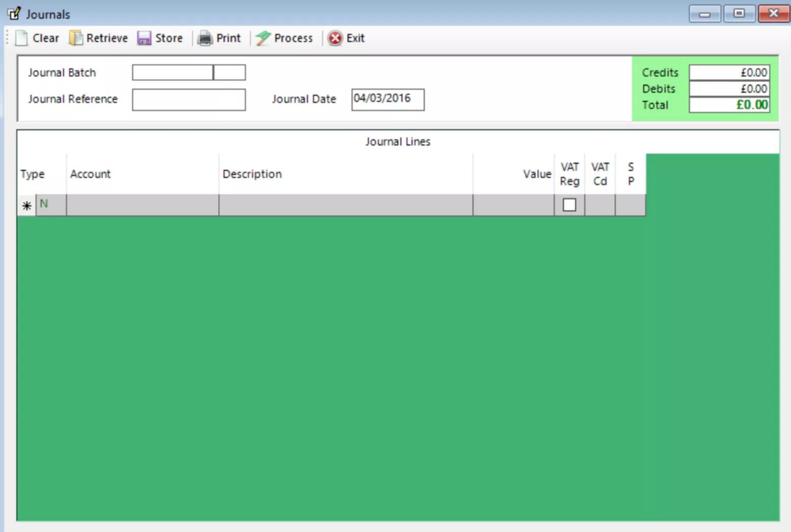Click the new-record asterisk row selector
Screen dimensions: 791x532
tap(26, 205)
